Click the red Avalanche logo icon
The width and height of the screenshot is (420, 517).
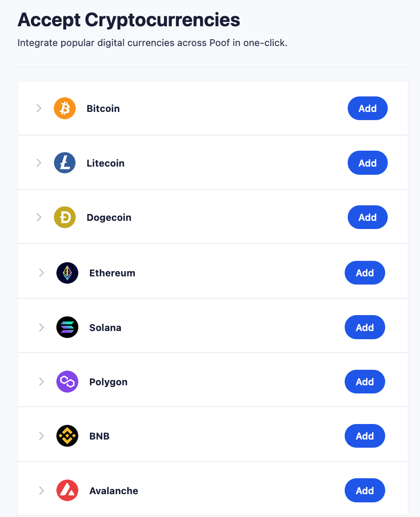click(x=67, y=491)
